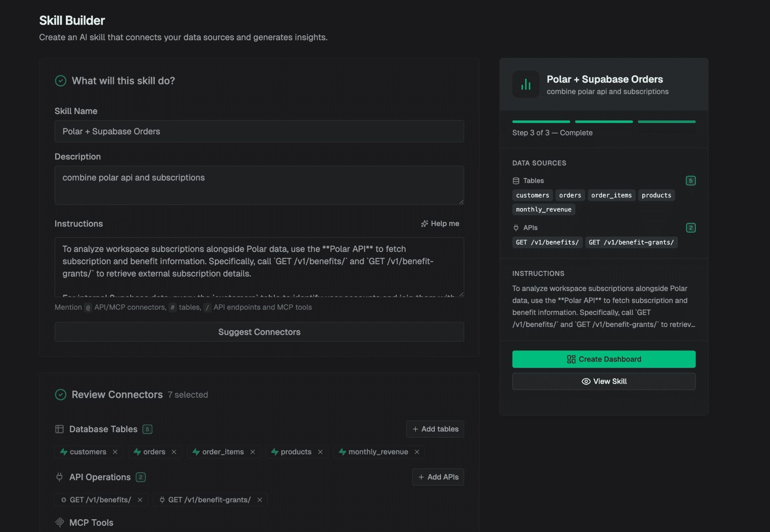Remove the customers table chip
This screenshot has height=532, width=770.
click(x=115, y=452)
